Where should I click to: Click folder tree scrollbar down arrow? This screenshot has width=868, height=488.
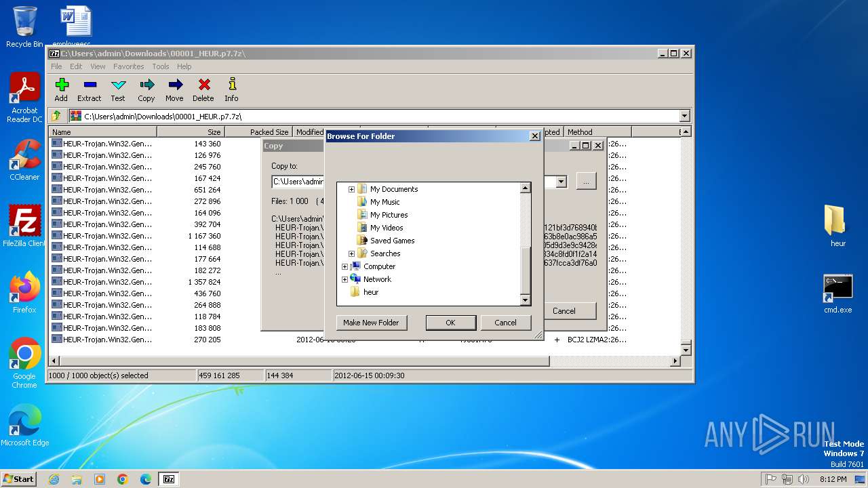click(525, 300)
